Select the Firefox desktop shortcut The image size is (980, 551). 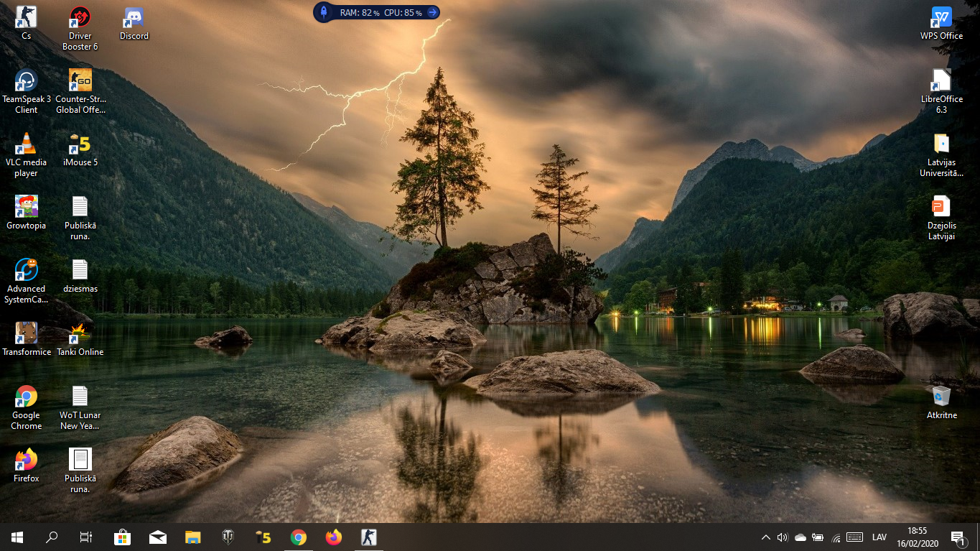[x=27, y=466]
